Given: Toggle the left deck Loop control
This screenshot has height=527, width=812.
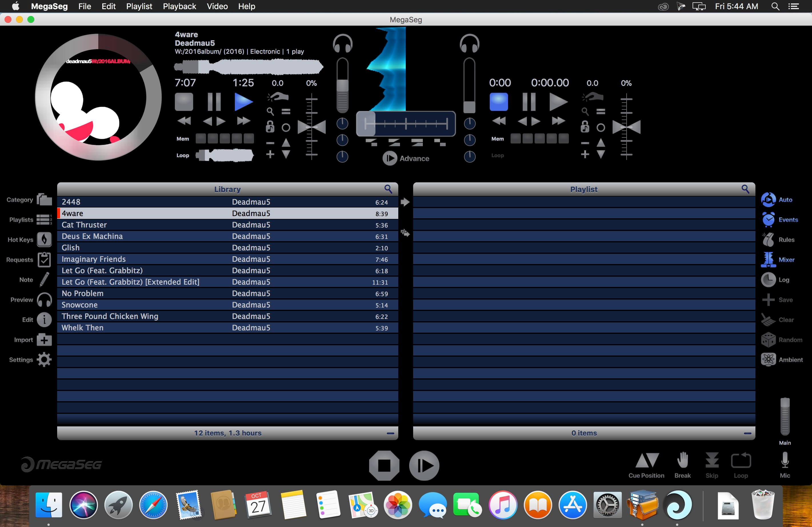Looking at the screenshot, I should [183, 155].
